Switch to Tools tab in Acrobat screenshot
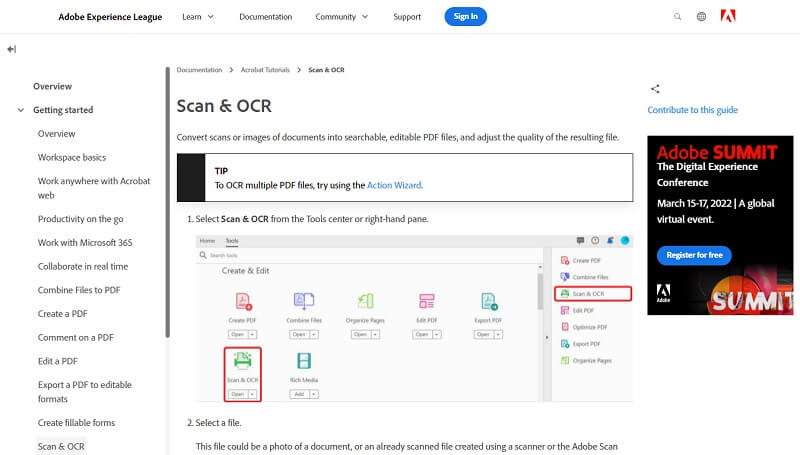 (x=232, y=241)
